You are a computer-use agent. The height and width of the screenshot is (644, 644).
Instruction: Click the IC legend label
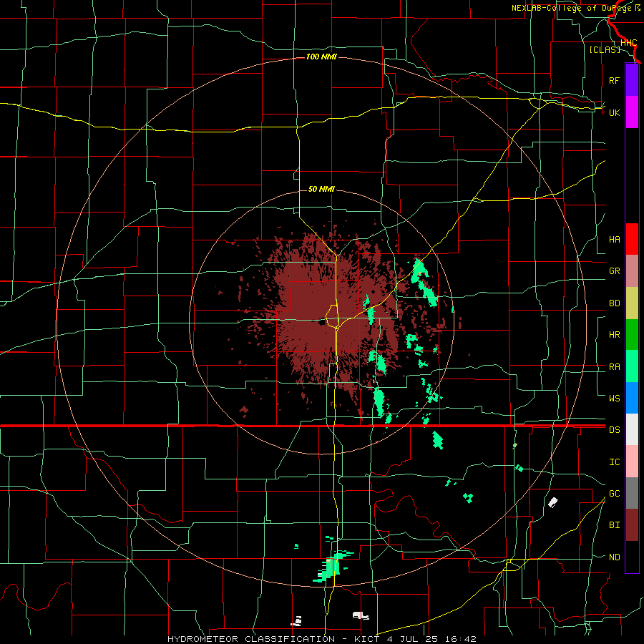tap(615, 462)
